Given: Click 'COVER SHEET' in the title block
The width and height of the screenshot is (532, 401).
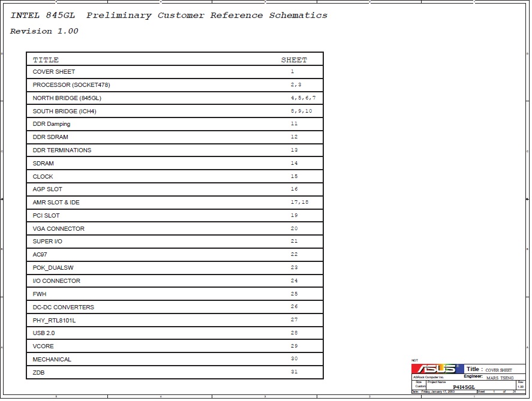Looking at the screenshot, I should [499, 370].
